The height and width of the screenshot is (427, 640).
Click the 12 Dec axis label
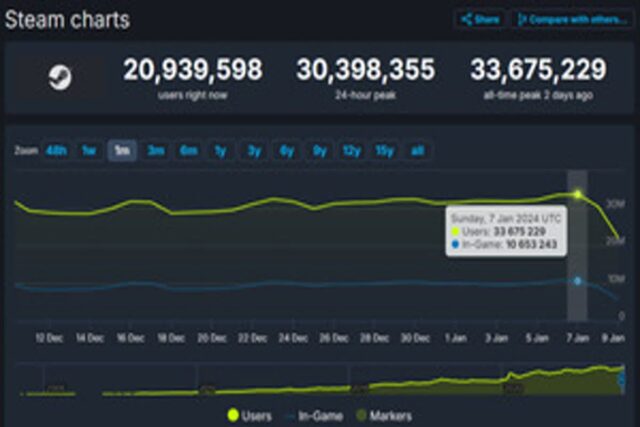(x=49, y=338)
